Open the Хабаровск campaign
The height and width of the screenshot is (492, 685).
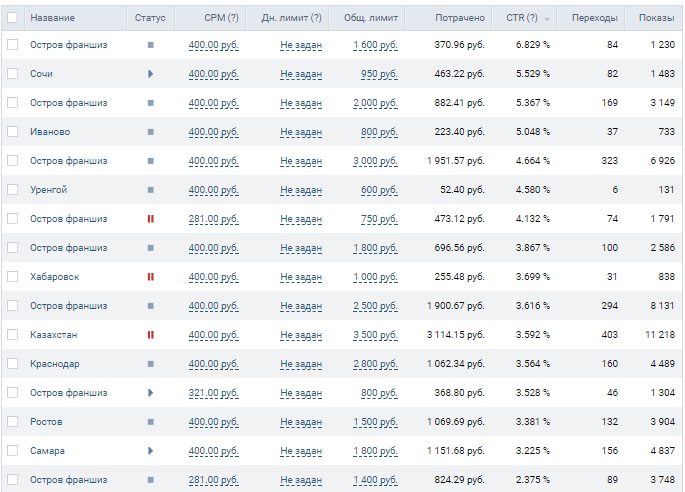coord(55,277)
